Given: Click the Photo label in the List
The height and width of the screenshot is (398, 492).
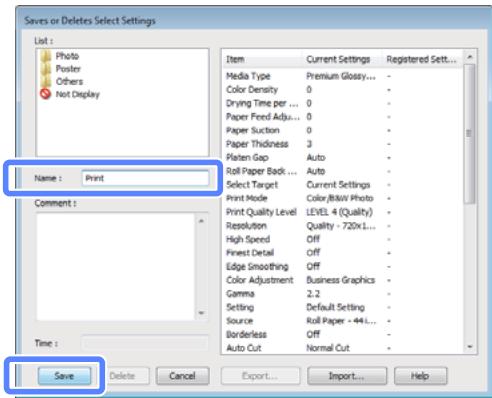Looking at the screenshot, I should tap(67, 56).
